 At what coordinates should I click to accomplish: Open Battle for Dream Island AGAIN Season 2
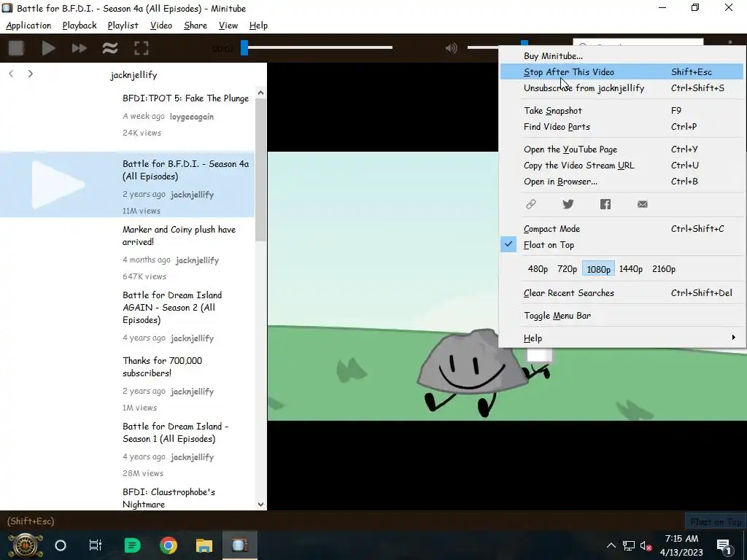127,316
